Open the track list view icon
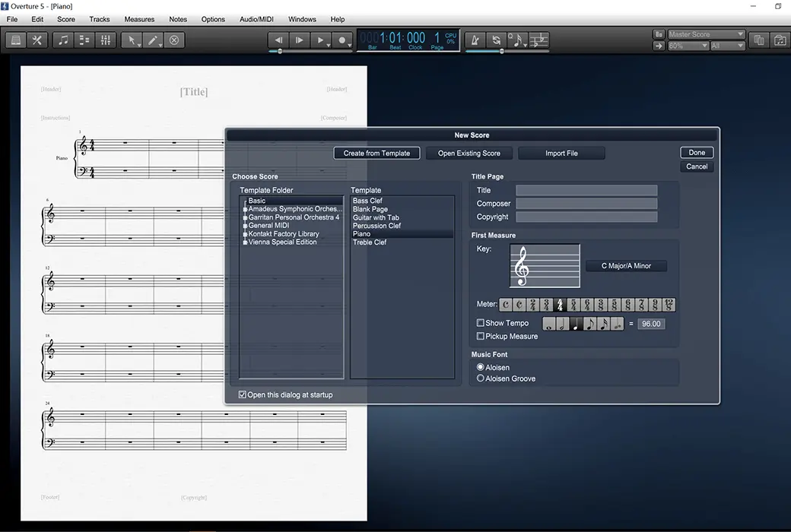 coord(84,40)
